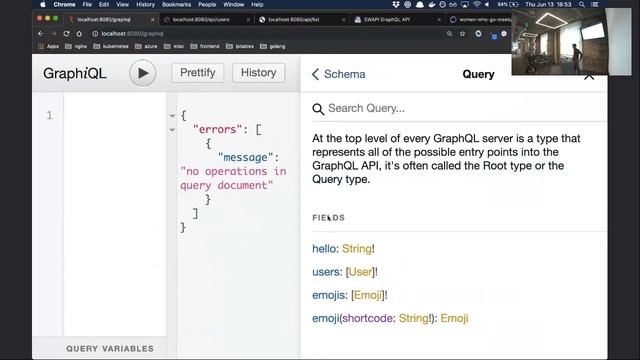Click the site info icon in address bar

(x=95, y=34)
